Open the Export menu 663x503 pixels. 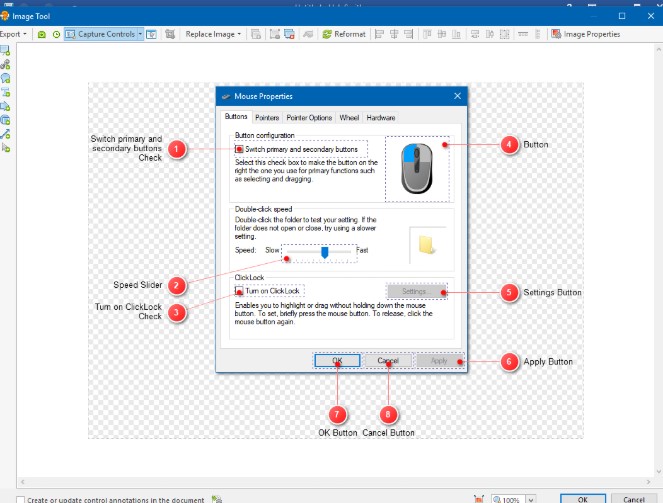(x=12, y=34)
